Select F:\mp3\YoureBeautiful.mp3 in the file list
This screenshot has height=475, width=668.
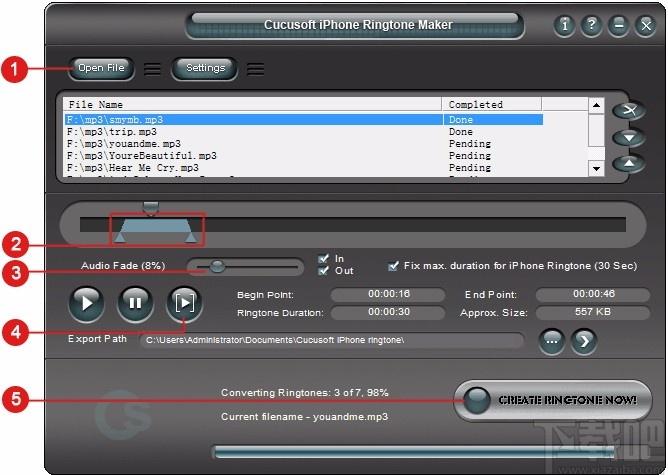(x=141, y=156)
